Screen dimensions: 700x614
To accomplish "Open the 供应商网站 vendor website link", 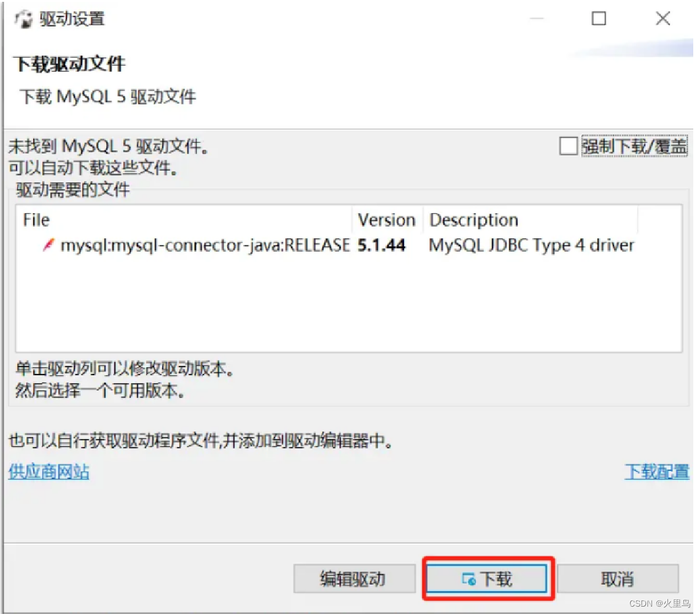I will click(49, 472).
